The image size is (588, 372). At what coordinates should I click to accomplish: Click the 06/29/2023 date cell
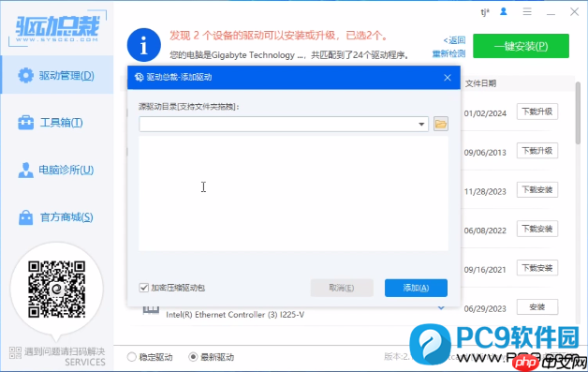click(485, 308)
